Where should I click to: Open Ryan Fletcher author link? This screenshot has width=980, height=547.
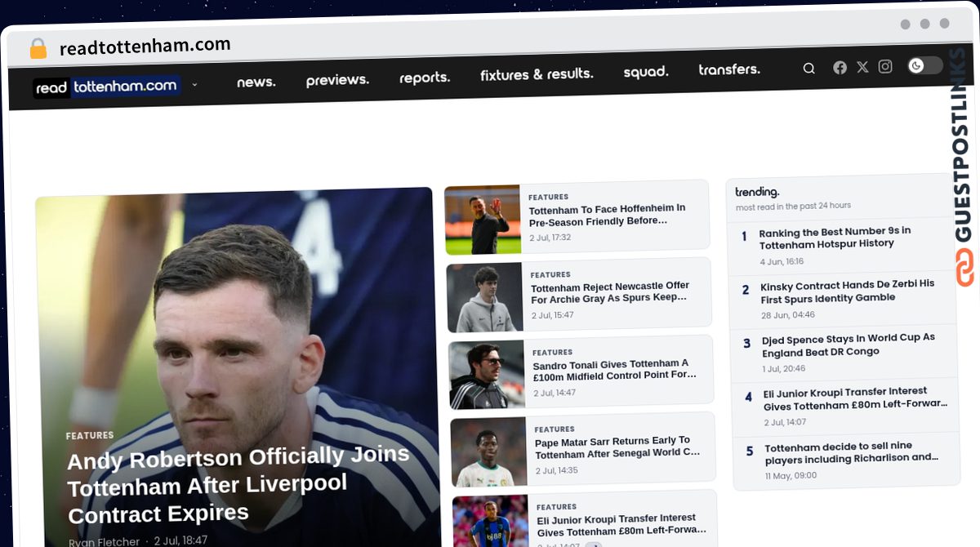click(104, 542)
